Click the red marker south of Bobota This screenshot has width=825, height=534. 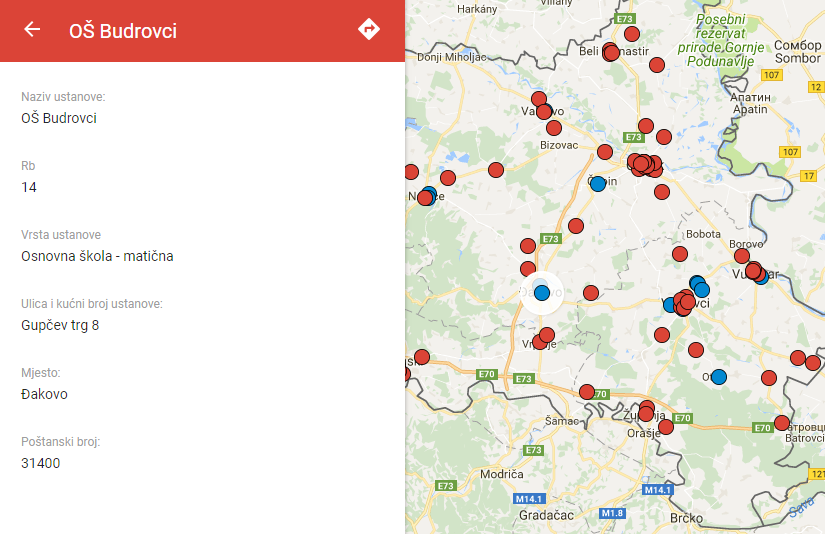680,254
